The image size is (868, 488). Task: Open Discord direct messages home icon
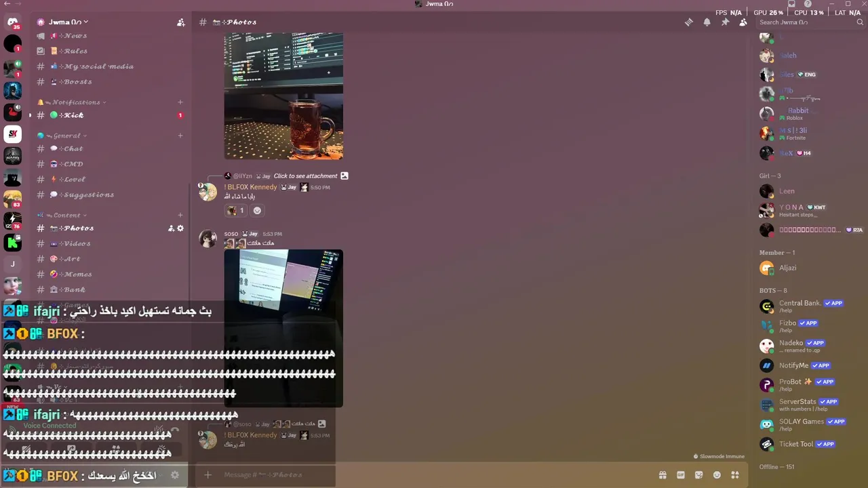pyautogui.click(x=12, y=22)
